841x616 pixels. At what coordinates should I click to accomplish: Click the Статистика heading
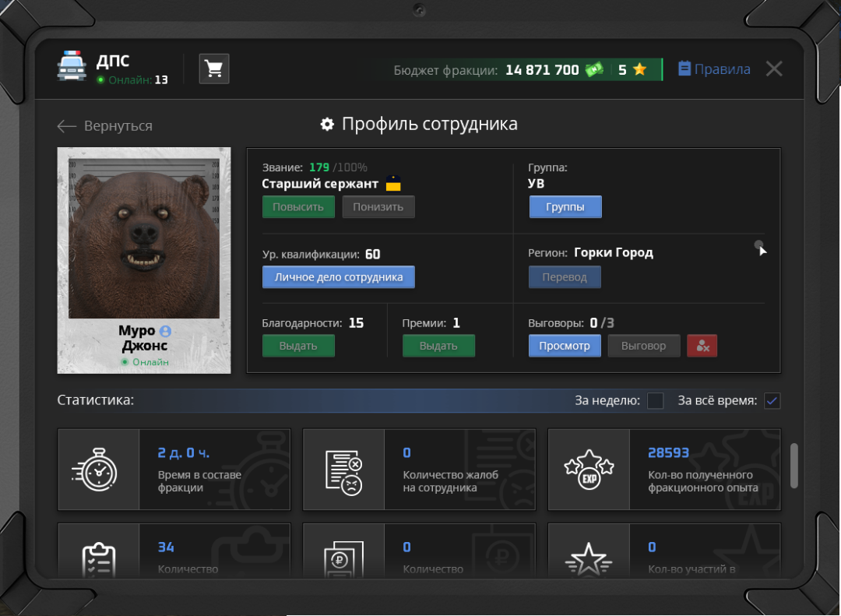point(96,400)
